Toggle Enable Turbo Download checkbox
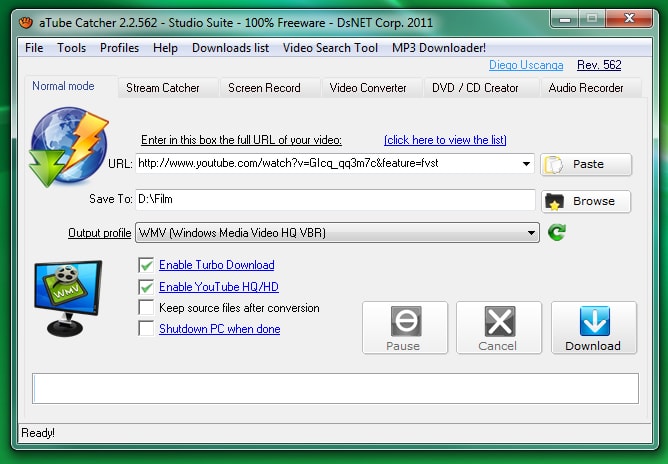 (x=146, y=265)
